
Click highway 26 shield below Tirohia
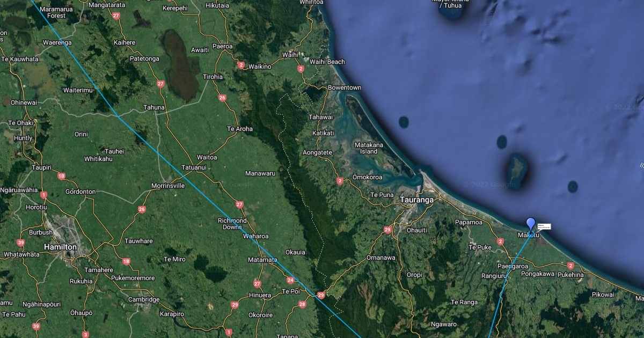click(222, 98)
